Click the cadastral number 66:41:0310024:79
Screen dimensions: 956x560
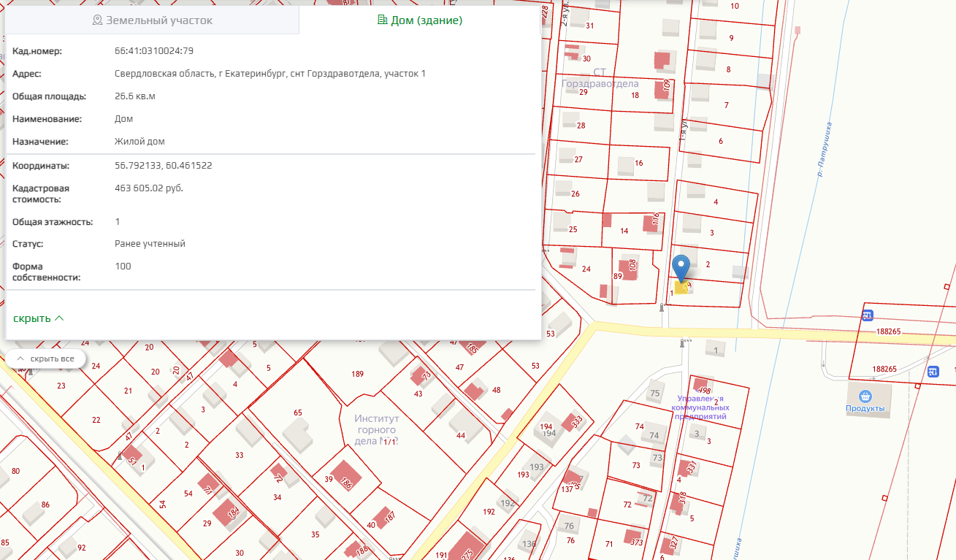coord(154,51)
